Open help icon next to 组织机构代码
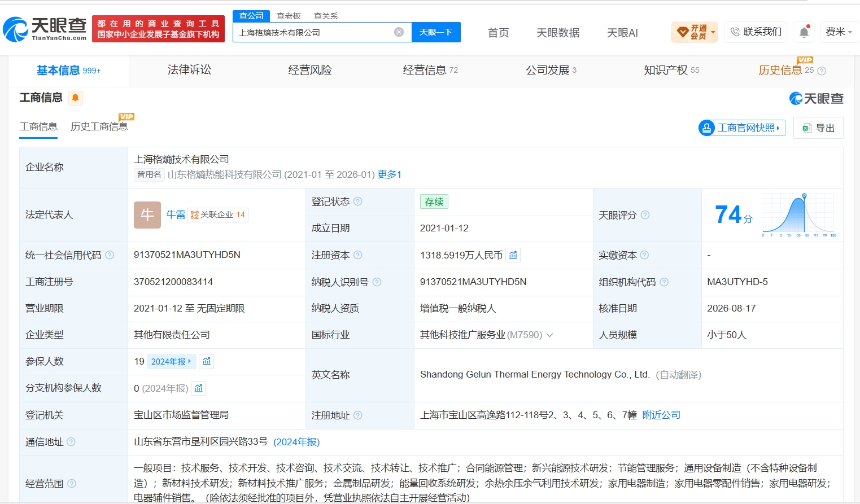The width and height of the screenshot is (860, 504). (x=664, y=282)
